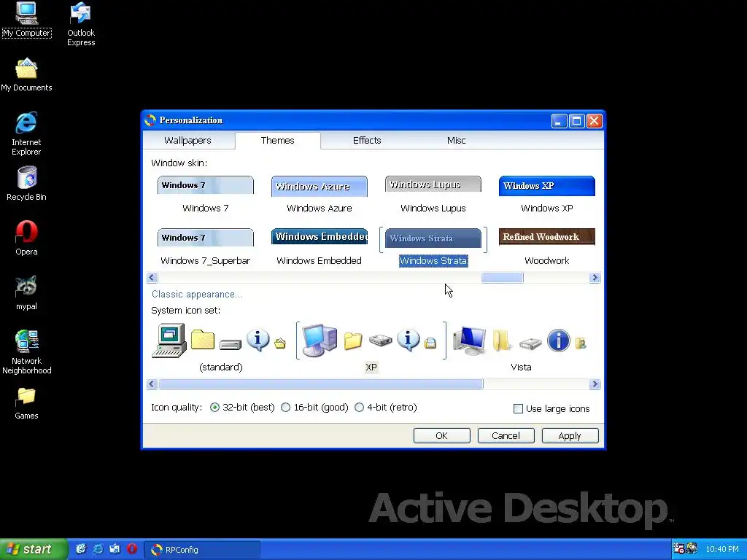Click window skin scrollbar right arrow
Image resolution: width=747 pixels, height=560 pixels.
pos(595,278)
